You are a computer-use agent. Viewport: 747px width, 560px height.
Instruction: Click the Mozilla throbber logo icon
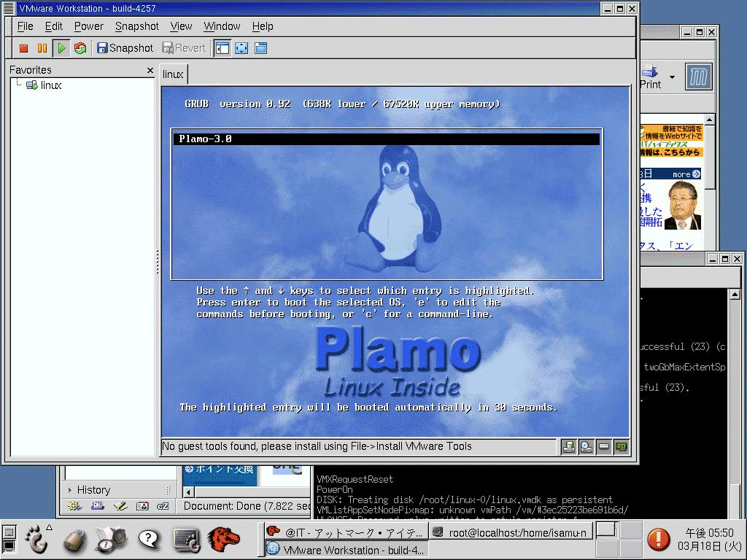pyautogui.click(x=698, y=77)
